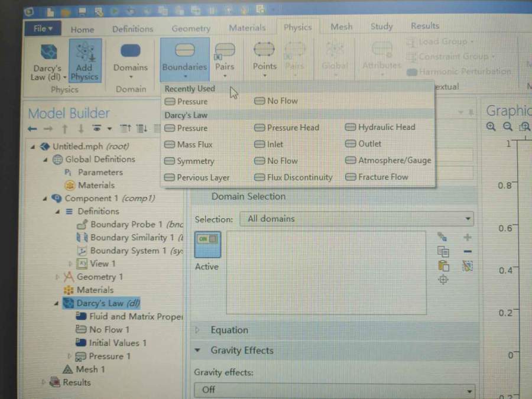Image resolution: width=532 pixels, height=399 pixels.
Task: Switch to the Mesh tab
Action: [x=341, y=27]
